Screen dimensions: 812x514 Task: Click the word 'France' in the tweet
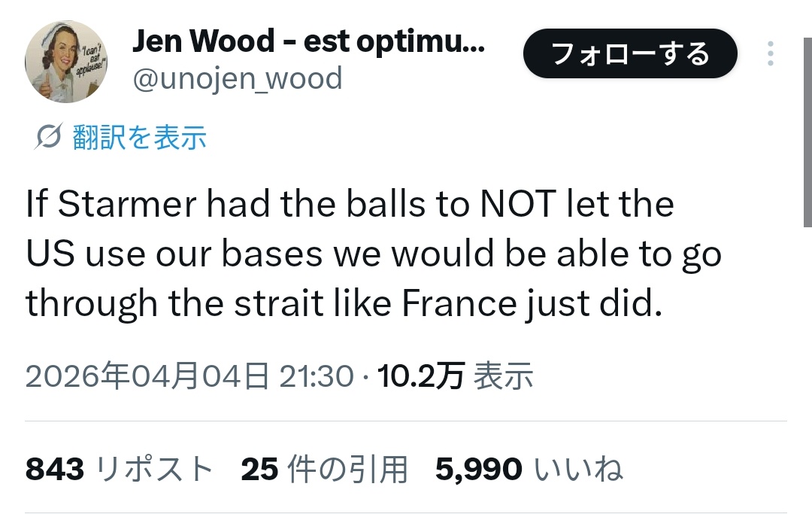point(459,303)
